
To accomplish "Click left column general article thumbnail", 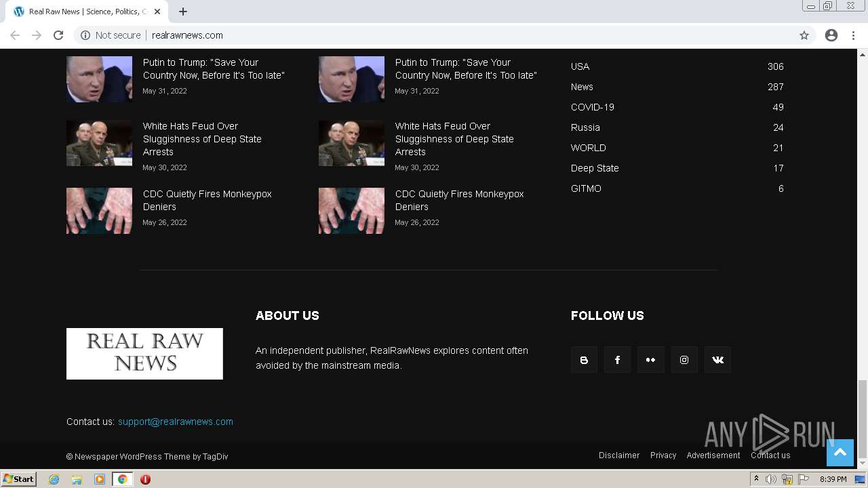I will pyautogui.click(x=99, y=143).
